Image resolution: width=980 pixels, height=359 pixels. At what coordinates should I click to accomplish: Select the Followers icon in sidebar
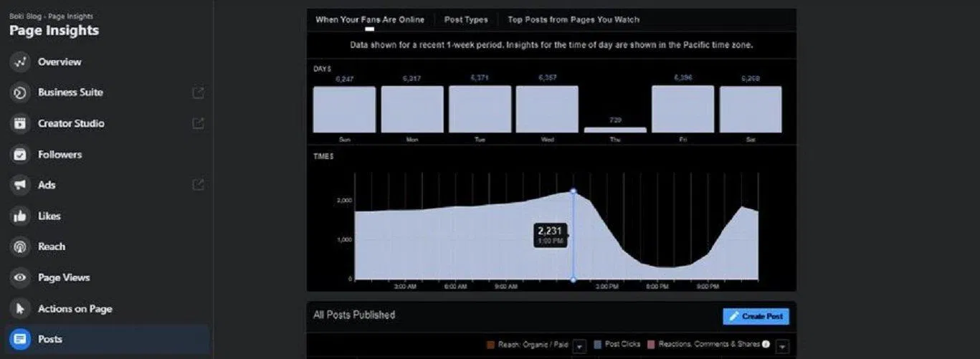pos(20,154)
